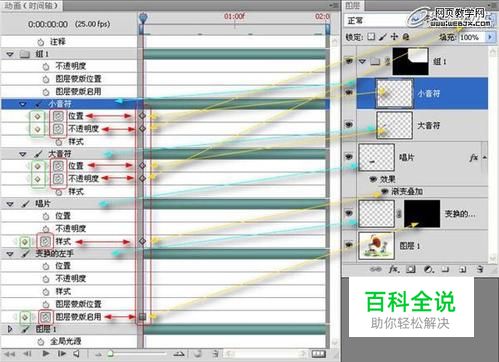Select the 动画(时间轴) panel tab

point(31,5)
